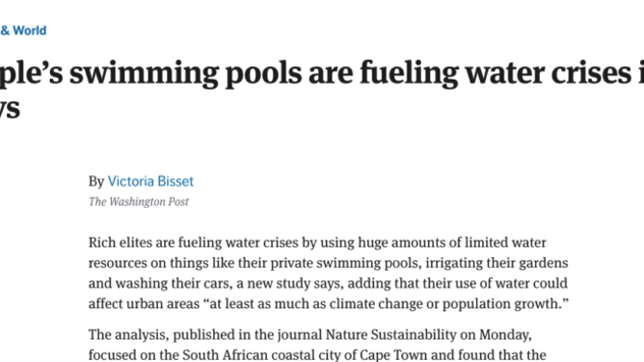Click the word "swimming" in the headline
This screenshot has height=362, width=644.
[x=144, y=74]
